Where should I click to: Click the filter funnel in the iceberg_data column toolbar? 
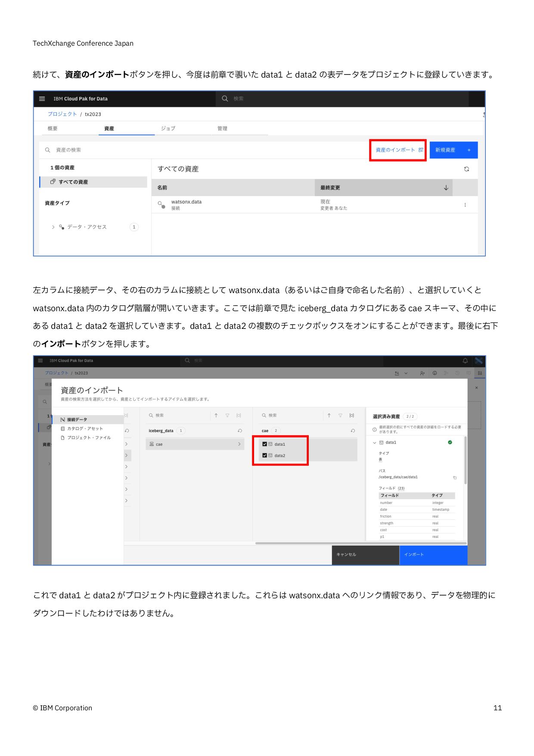pos(227,415)
